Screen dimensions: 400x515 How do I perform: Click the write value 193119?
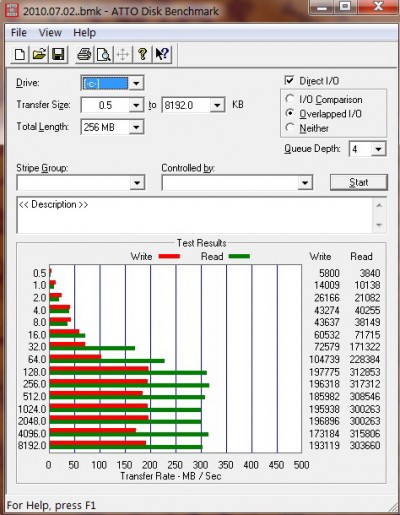tap(324, 446)
